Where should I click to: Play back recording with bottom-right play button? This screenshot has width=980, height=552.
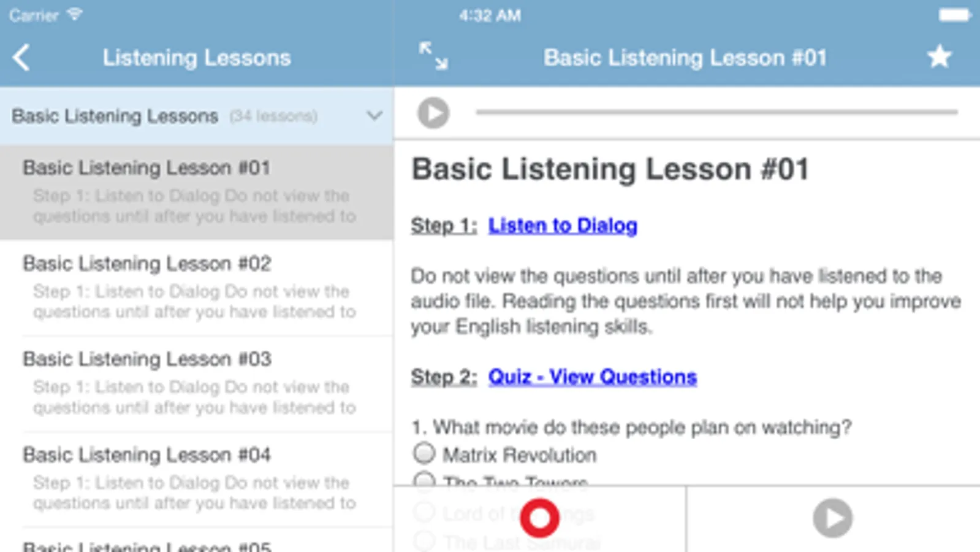coord(832,518)
